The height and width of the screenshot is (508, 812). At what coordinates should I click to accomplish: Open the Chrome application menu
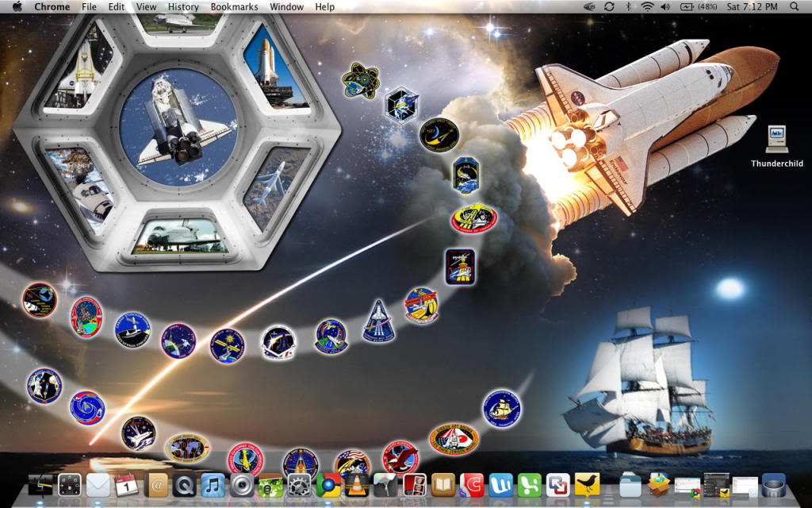click(52, 6)
